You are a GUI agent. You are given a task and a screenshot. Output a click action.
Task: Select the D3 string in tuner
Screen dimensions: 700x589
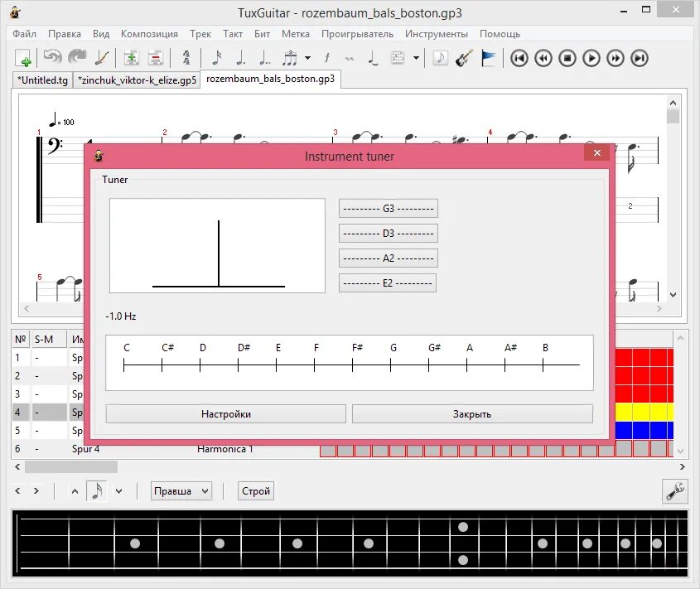(389, 234)
